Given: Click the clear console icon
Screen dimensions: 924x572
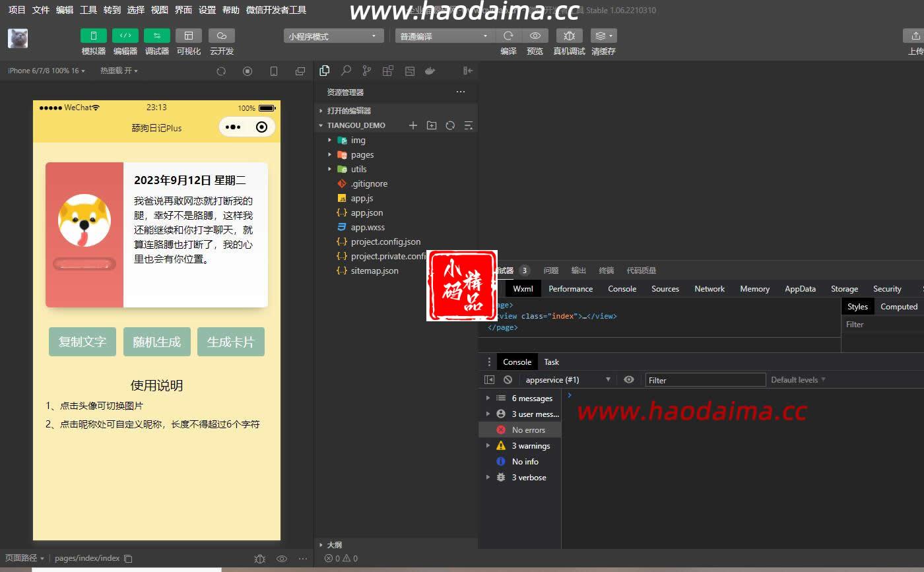Looking at the screenshot, I should tap(508, 380).
